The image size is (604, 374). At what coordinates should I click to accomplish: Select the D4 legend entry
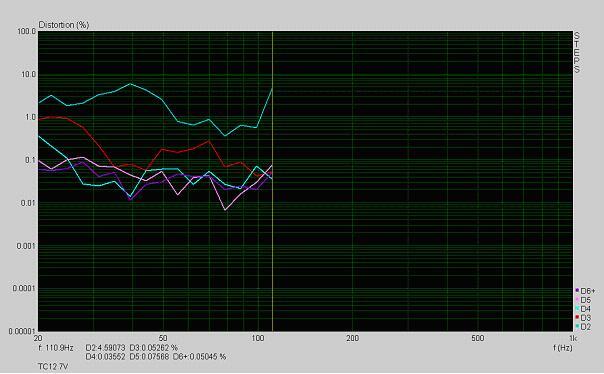(x=583, y=309)
